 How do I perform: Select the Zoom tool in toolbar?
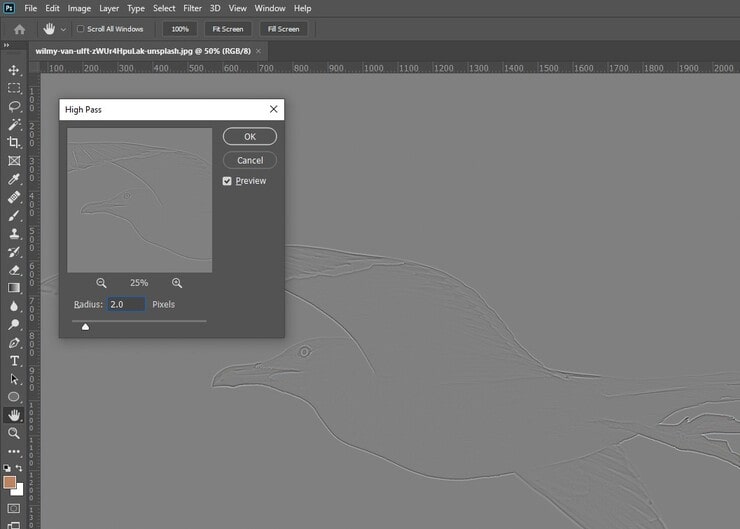coord(14,433)
